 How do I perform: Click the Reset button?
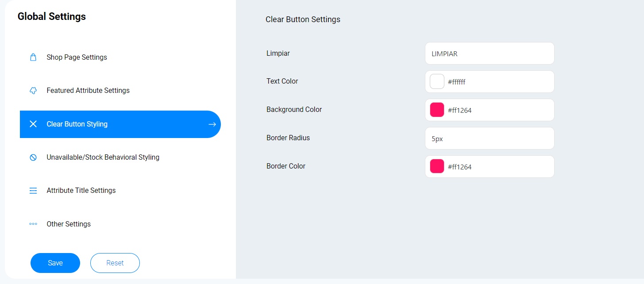pyautogui.click(x=115, y=263)
